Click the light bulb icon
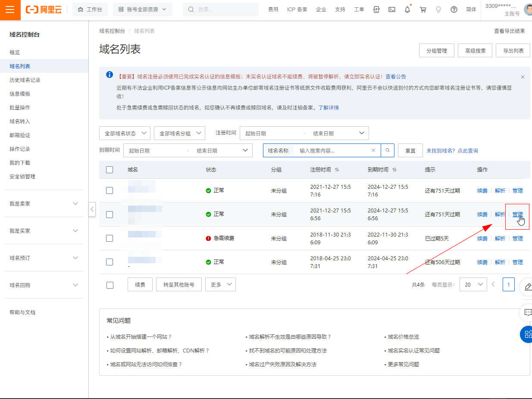Image resolution: width=532 pixels, height=399 pixels. point(438,9)
